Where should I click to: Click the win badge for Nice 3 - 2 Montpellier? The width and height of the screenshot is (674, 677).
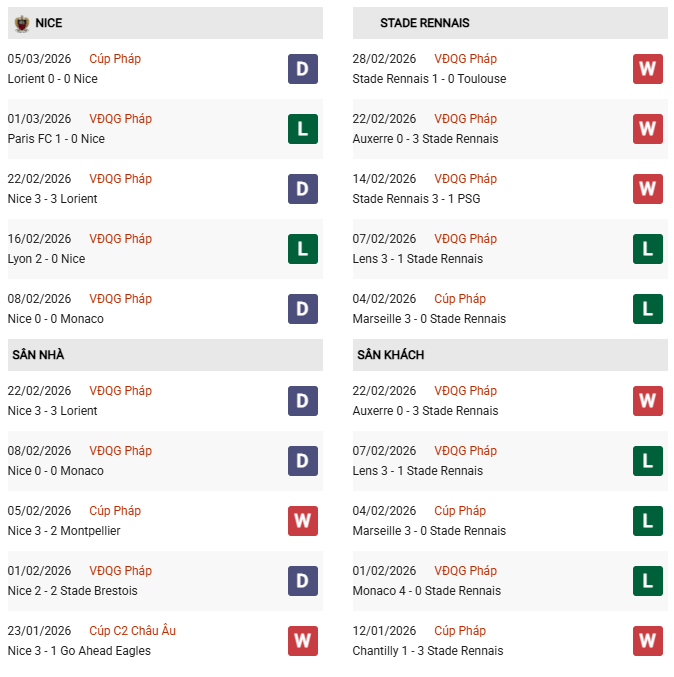[x=303, y=521]
